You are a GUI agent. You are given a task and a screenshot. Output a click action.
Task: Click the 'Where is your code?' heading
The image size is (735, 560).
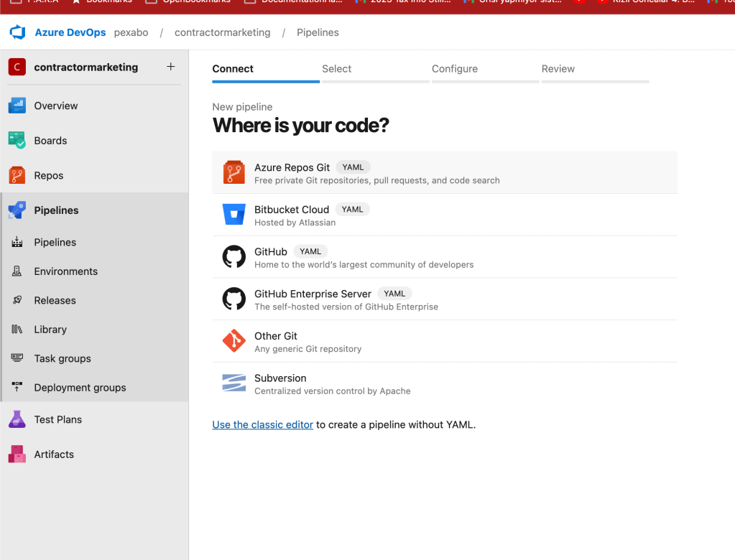300,126
